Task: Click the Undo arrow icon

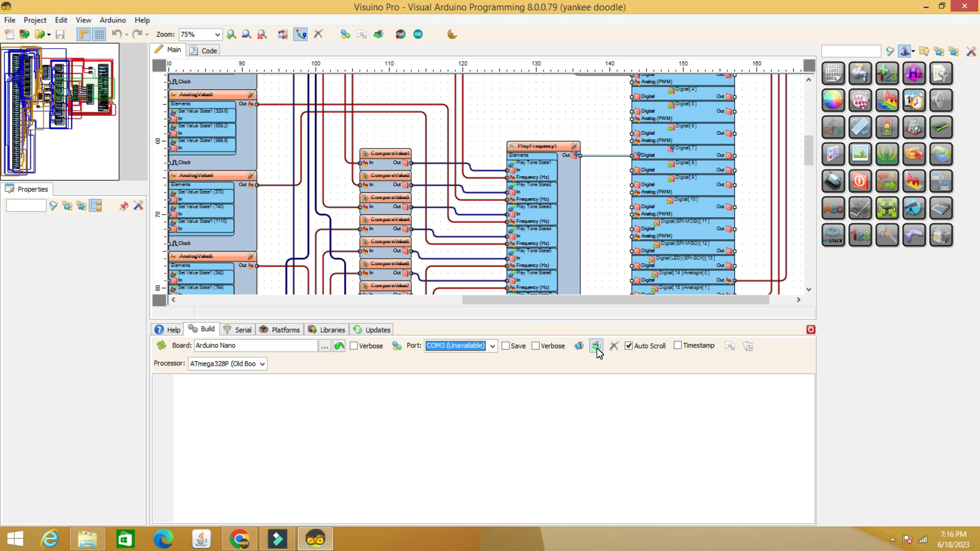Action: 116,34
